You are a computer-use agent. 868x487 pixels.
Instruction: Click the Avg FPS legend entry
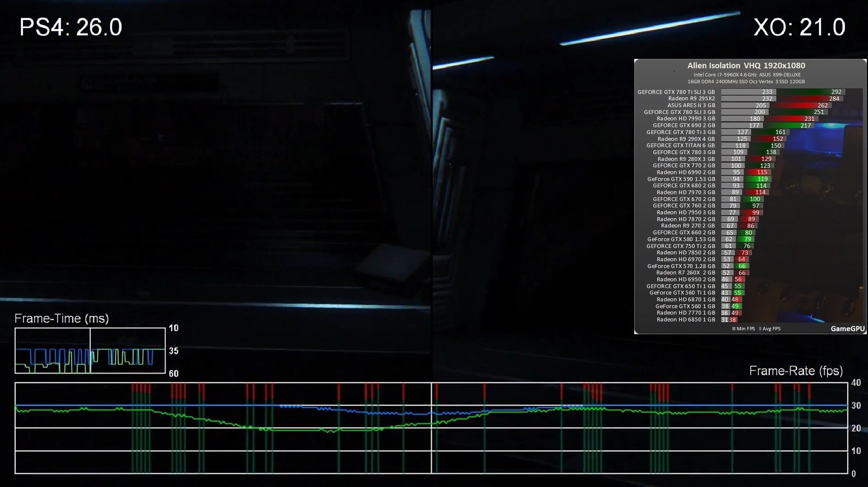pyautogui.click(x=769, y=329)
